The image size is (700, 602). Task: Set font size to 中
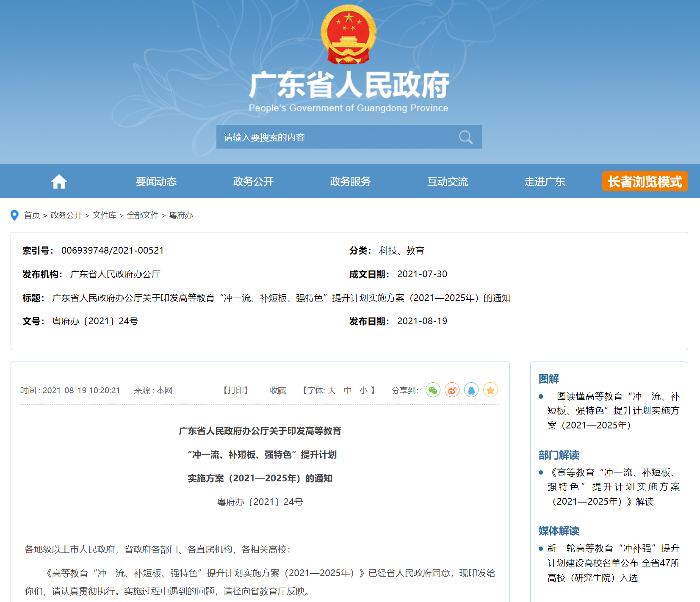pos(348,390)
